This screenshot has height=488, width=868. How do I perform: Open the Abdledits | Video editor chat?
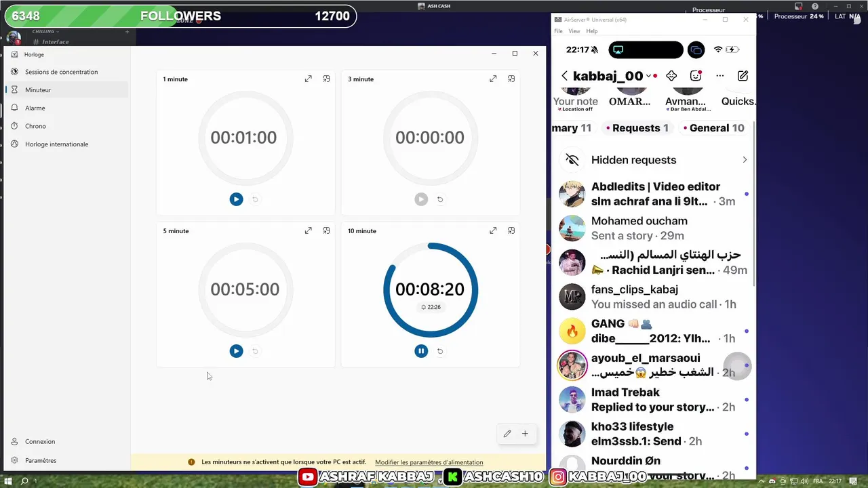654,194
